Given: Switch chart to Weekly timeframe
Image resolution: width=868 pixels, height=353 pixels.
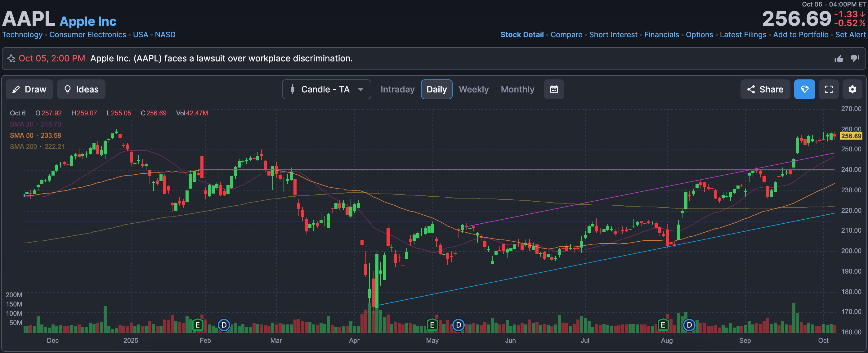Looking at the screenshot, I should point(473,89).
